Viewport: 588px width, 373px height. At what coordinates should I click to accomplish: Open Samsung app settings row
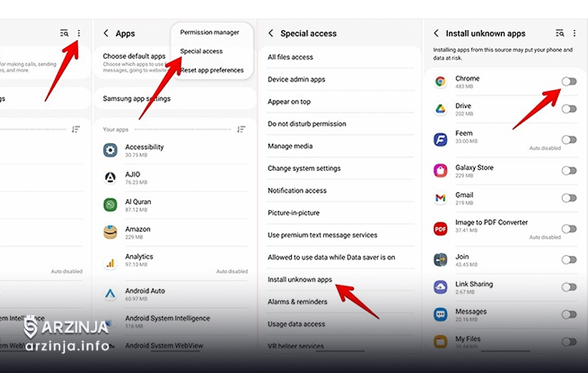pos(137,99)
